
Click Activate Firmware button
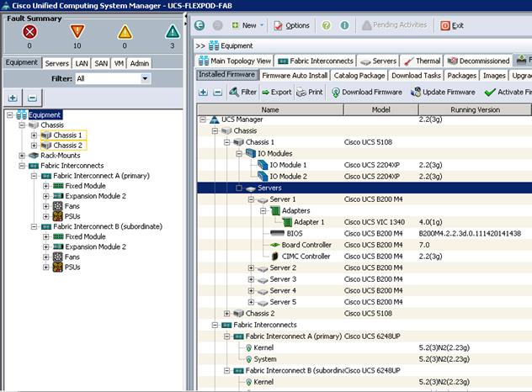(x=508, y=93)
